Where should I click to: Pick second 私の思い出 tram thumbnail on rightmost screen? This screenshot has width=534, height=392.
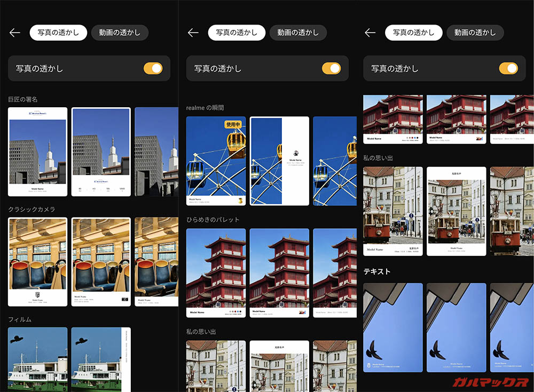tap(457, 211)
